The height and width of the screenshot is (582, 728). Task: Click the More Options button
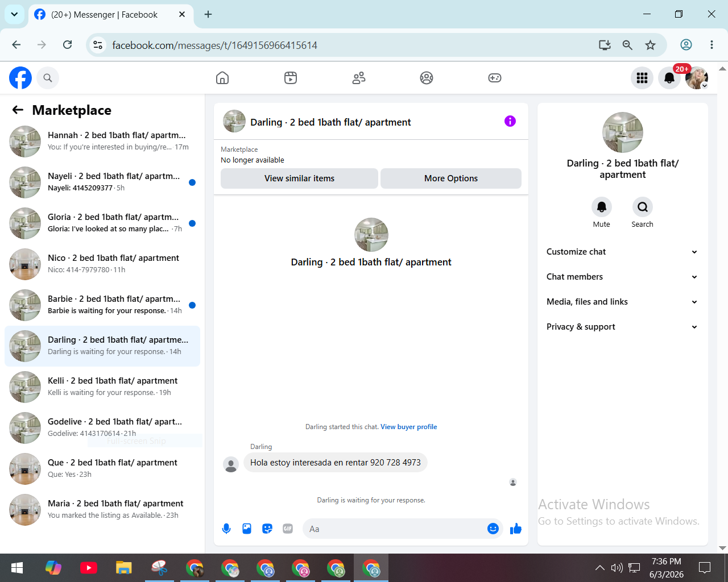point(451,178)
